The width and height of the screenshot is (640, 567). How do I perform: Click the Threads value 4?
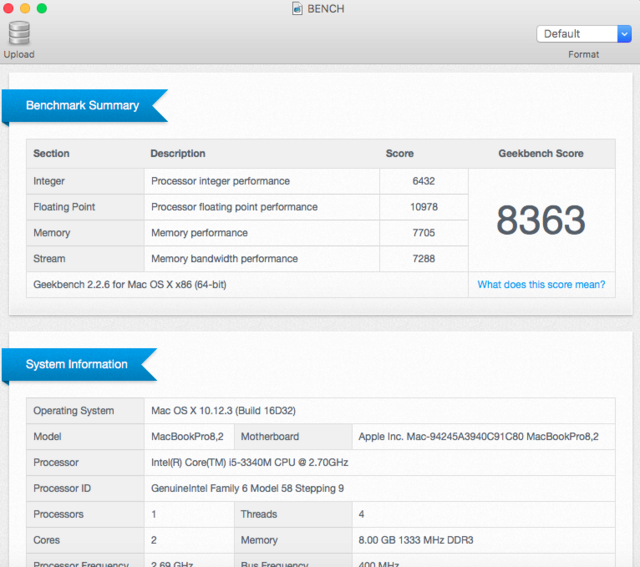click(361, 514)
